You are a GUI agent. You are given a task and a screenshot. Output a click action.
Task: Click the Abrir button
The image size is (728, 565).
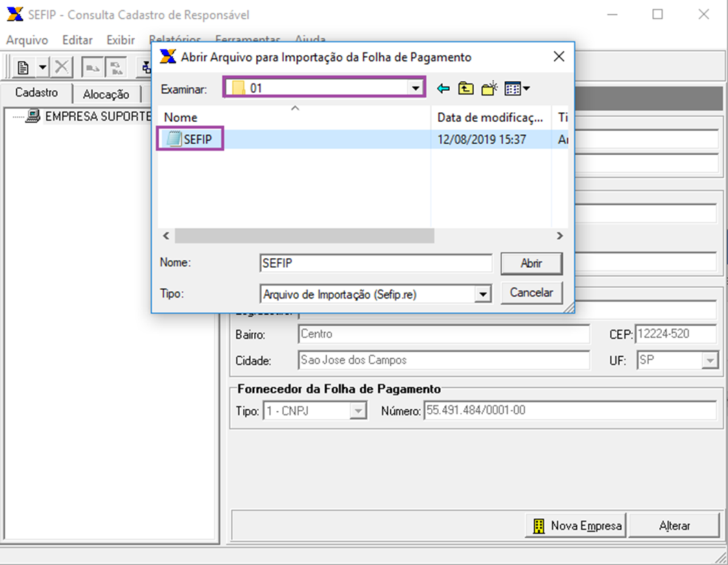point(531,263)
